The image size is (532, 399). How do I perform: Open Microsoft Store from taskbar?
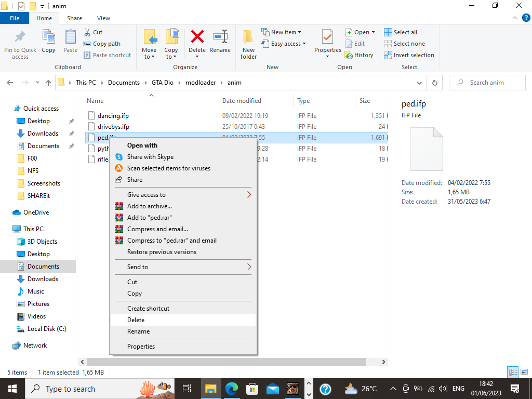(x=252, y=389)
